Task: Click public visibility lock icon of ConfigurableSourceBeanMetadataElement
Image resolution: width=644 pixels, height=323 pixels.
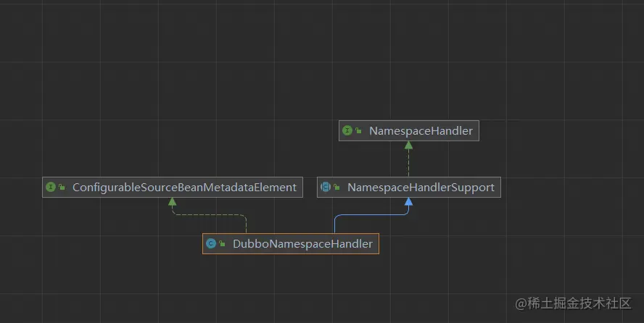Action: 62,188
